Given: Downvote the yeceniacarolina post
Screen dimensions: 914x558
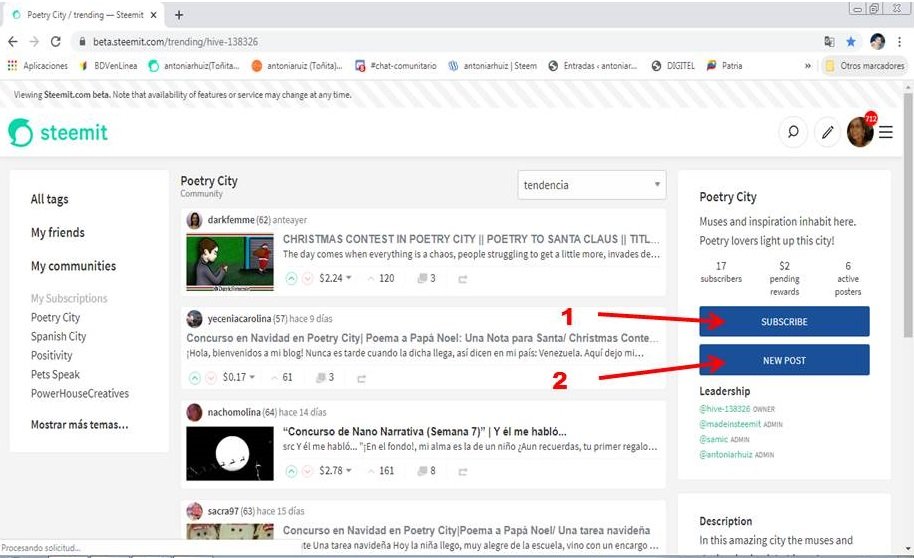Looking at the screenshot, I should pyautogui.click(x=211, y=378).
